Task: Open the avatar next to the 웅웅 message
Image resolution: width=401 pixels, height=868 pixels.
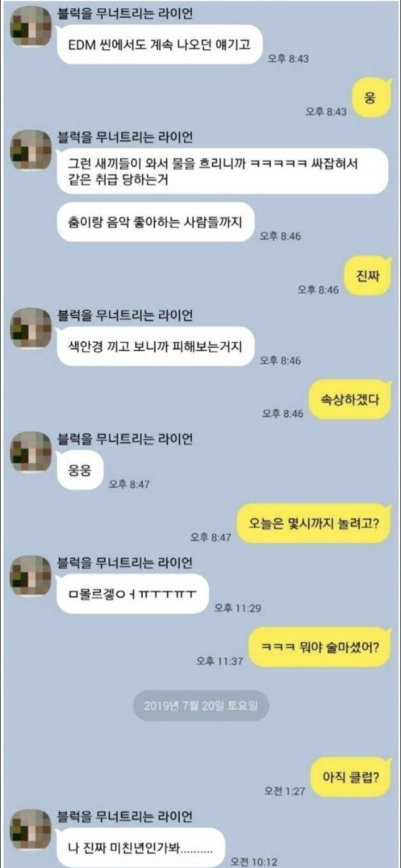Action: (31, 452)
